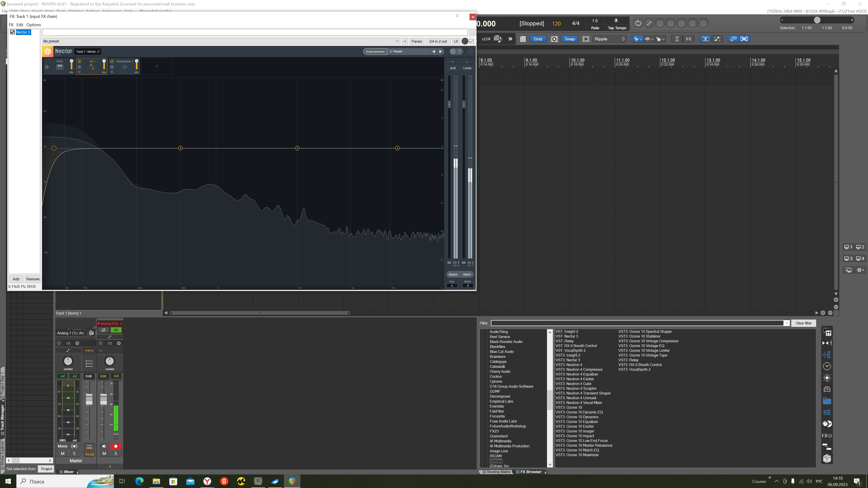
Task: Click the record arm button on track 1
Action: [116, 446]
